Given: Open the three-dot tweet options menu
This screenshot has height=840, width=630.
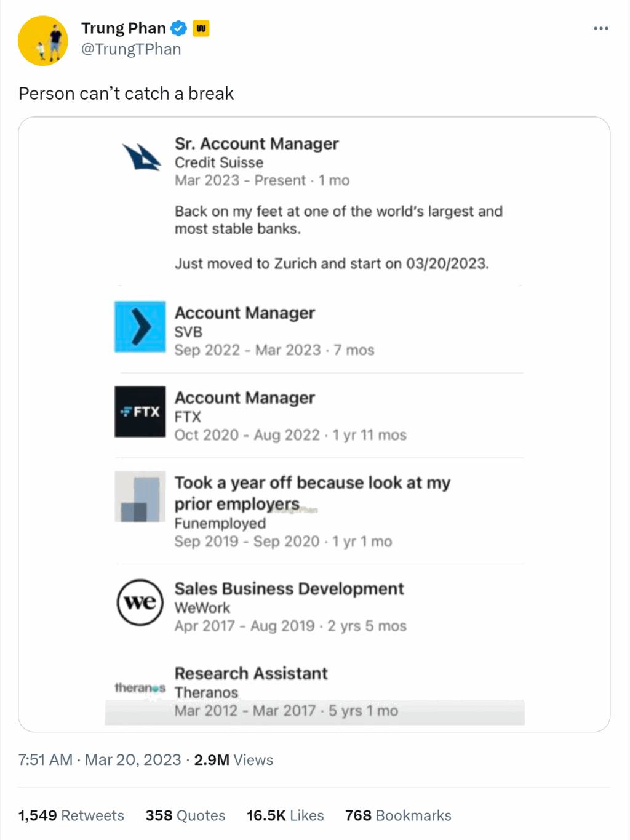Looking at the screenshot, I should coord(601,28).
